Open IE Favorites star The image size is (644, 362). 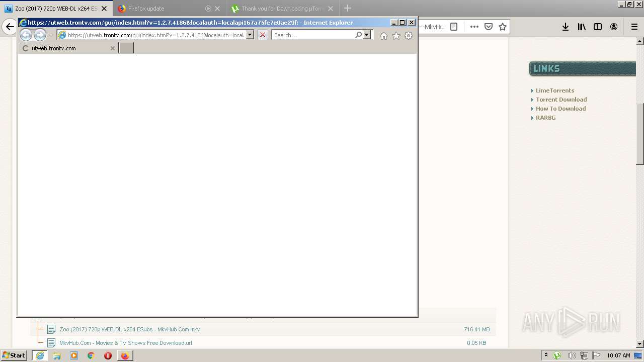pos(396,36)
